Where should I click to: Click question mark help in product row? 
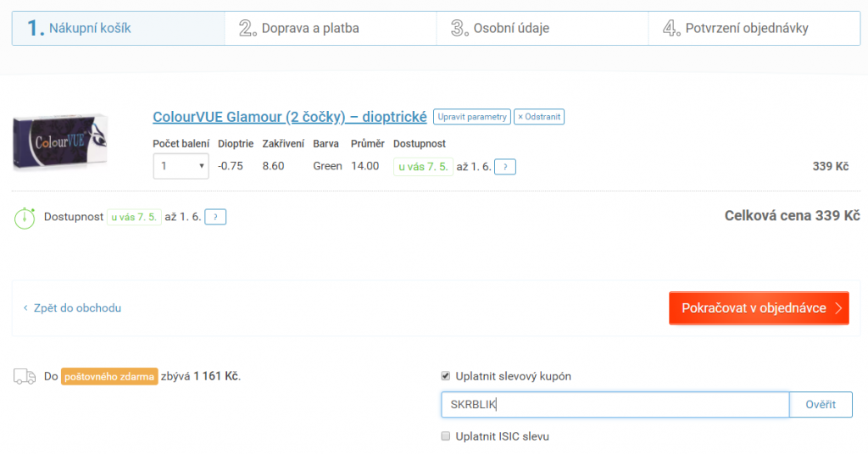[505, 167]
